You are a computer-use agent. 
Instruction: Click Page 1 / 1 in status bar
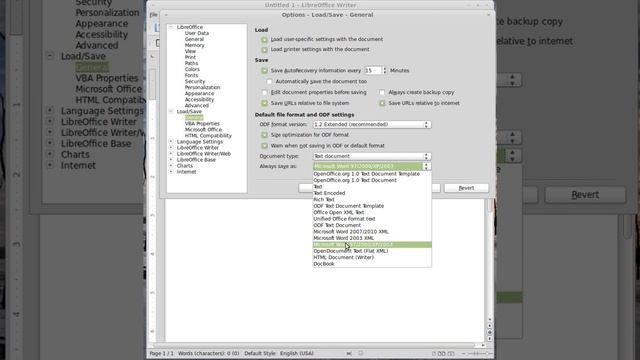[x=161, y=353]
